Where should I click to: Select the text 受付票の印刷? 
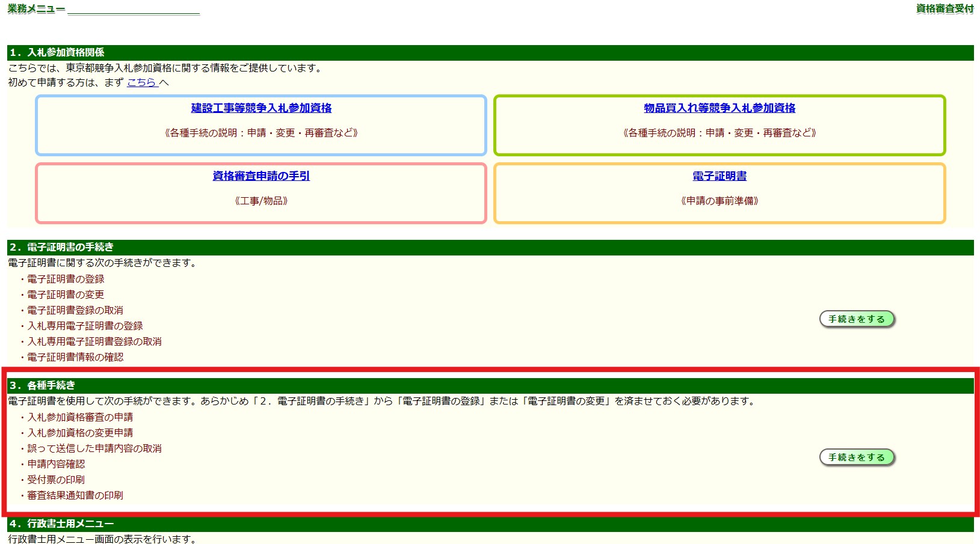[x=56, y=480]
